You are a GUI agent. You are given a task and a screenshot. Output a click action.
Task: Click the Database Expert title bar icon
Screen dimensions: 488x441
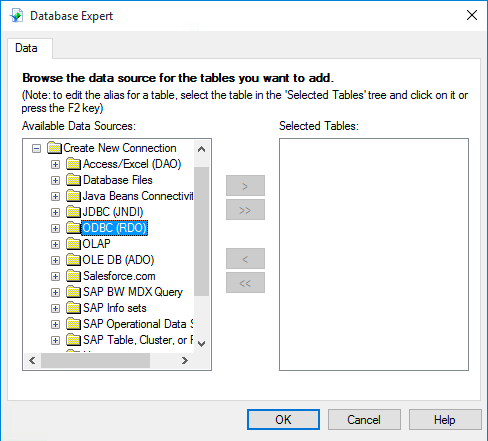pyautogui.click(x=16, y=16)
